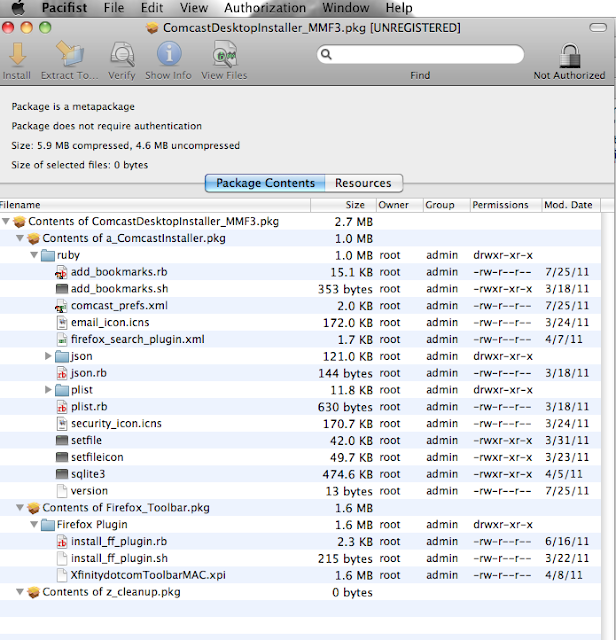The height and width of the screenshot is (640, 616).
Task: Sort by the Group column header
Action: 446,205
